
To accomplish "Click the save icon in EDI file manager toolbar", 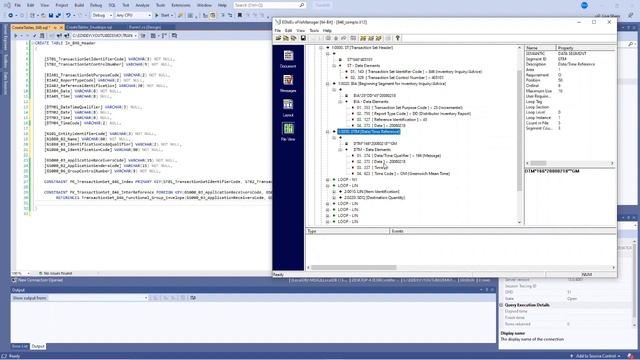I will point(303,38).
